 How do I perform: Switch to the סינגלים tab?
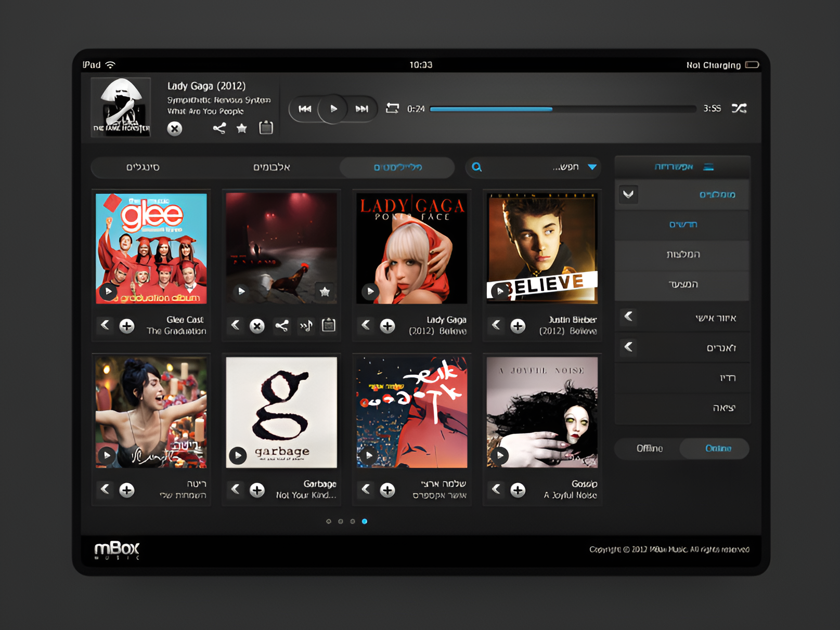click(x=143, y=167)
